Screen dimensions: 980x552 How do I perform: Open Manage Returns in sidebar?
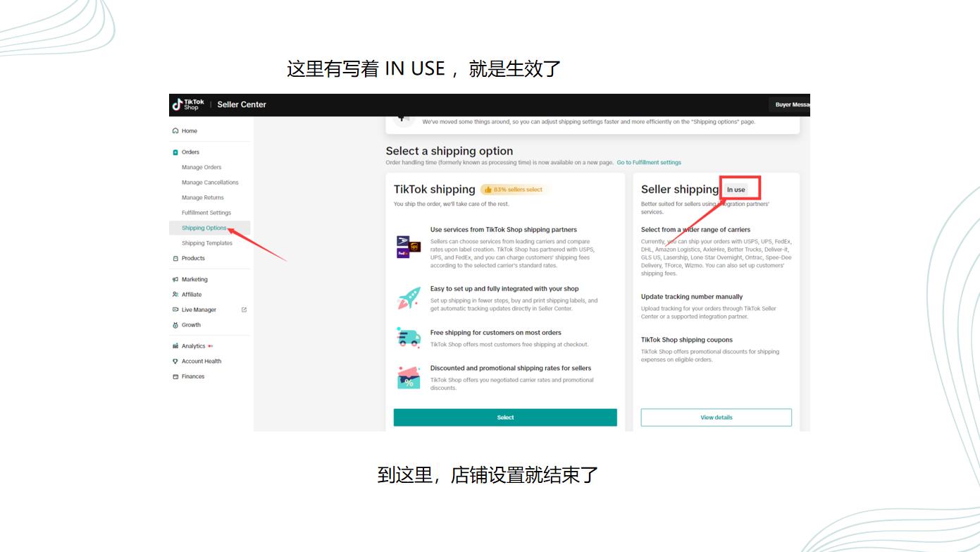click(x=203, y=198)
